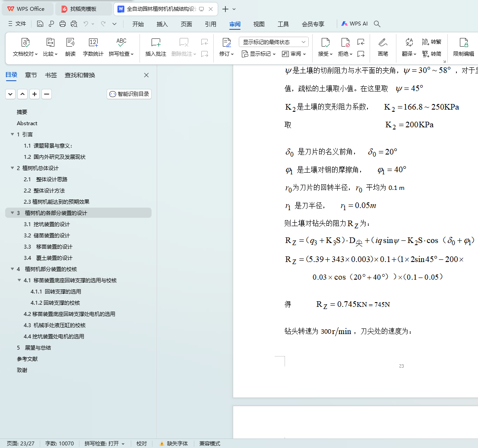Open 显示标记的最终状态 dropdown

[274, 42]
